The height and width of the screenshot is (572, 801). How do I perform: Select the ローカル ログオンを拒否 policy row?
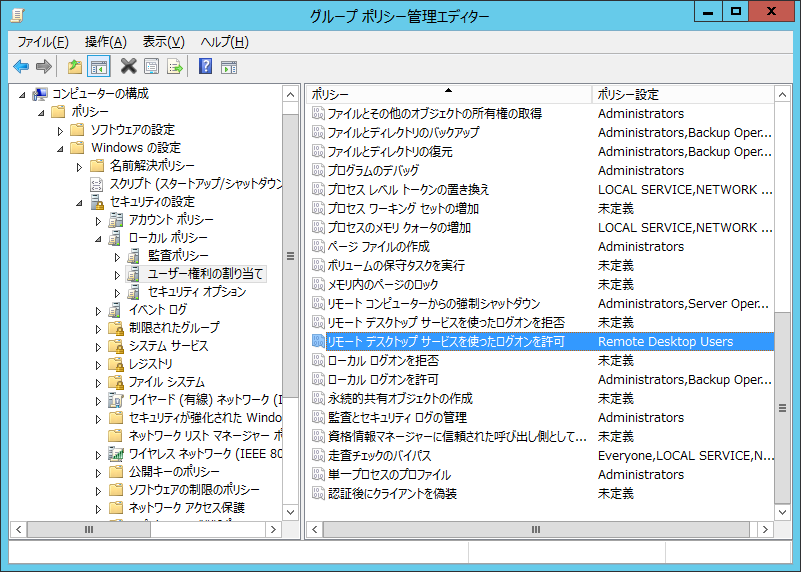pos(383,361)
